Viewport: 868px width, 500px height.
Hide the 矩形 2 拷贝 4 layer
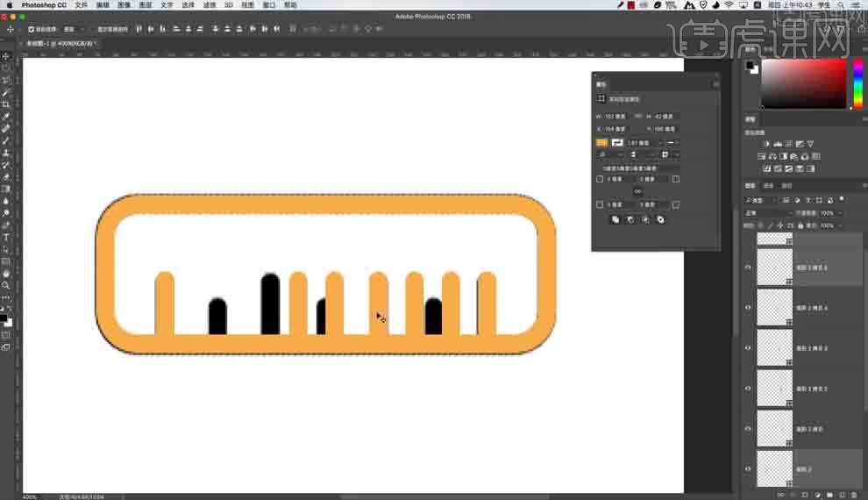[x=748, y=308]
